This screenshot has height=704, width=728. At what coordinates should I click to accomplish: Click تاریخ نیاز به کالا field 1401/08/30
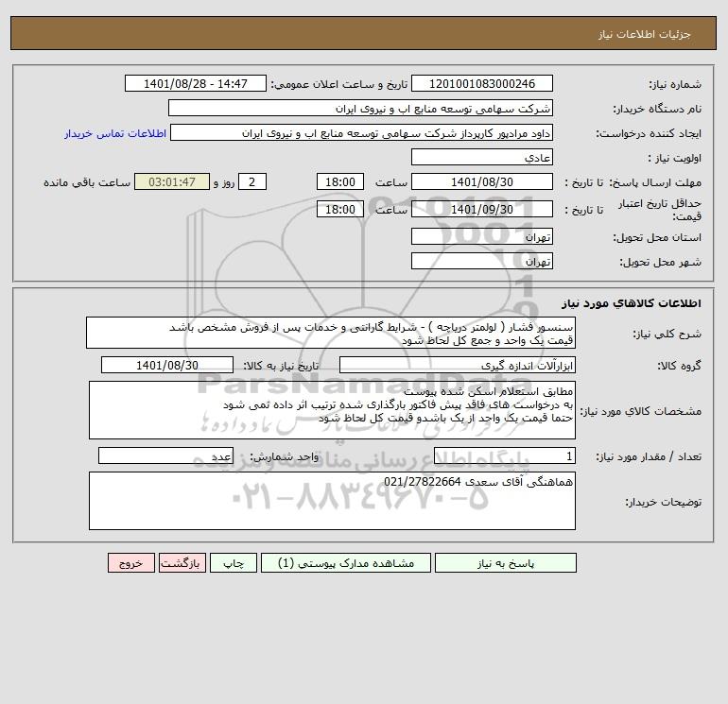pos(167,365)
